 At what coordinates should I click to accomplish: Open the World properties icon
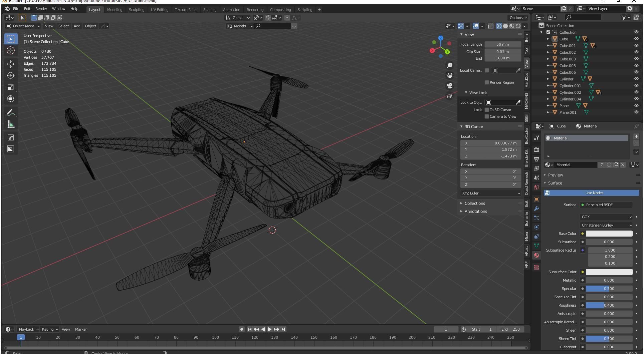click(x=536, y=187)
